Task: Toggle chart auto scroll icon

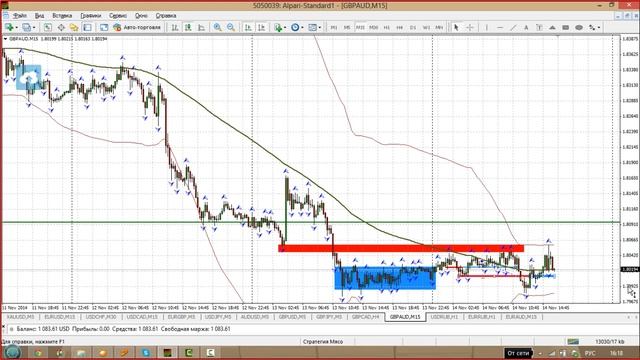Action: [x=248, y=27]
